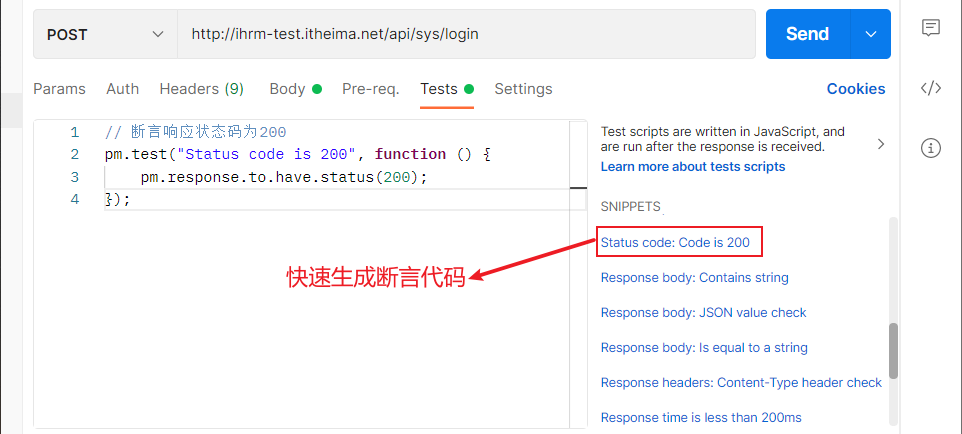Open Learn more about tests scripts link
This screenshot has height=434, width=962.
[x=693, y=166]
